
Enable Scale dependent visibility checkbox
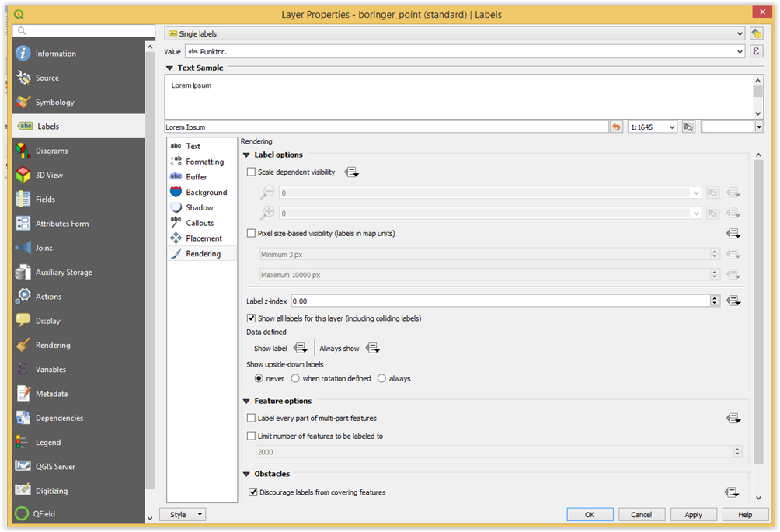251,172
